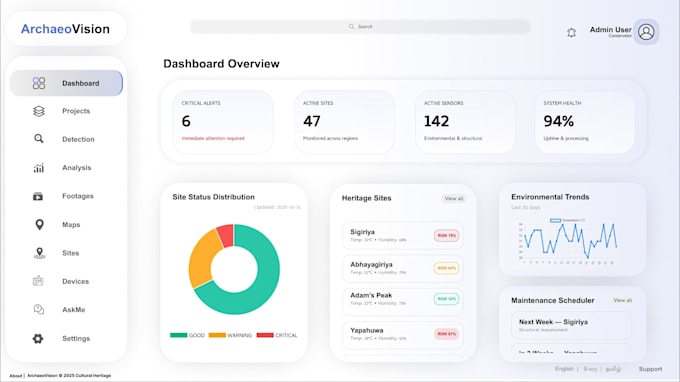Open the Support link in footer

tap(650, 369)
